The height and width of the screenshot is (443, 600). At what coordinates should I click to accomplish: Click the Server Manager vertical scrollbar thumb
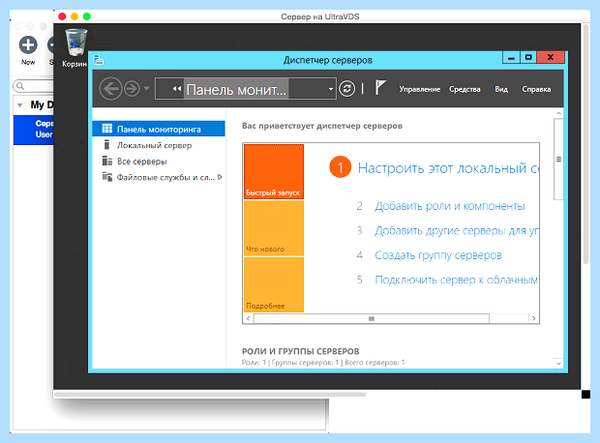558,159
